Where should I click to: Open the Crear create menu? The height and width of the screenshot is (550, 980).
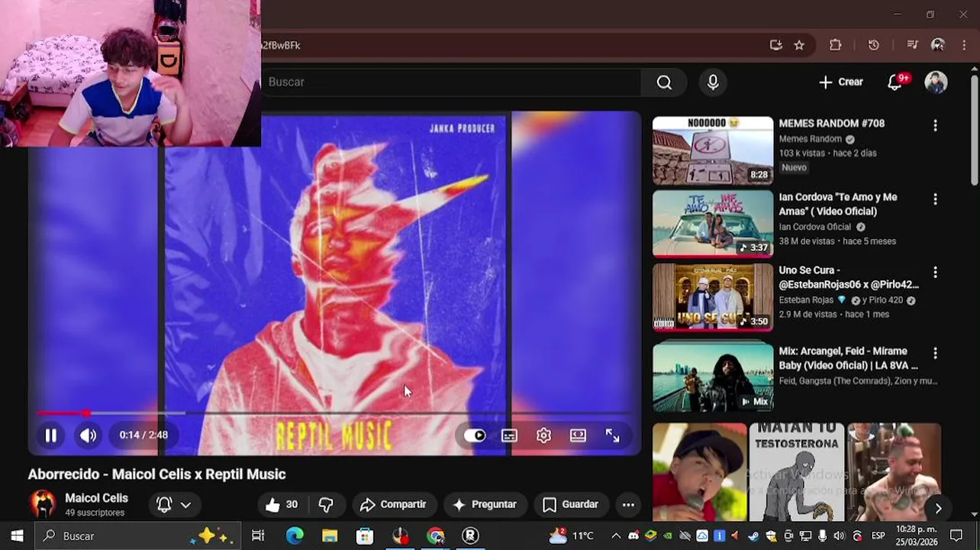(x=840, y=82)
